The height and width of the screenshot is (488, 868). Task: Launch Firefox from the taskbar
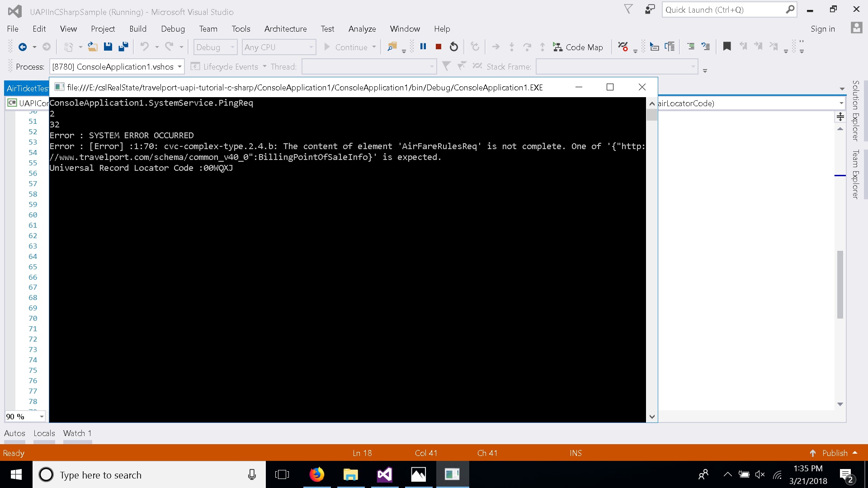point(316,474)
